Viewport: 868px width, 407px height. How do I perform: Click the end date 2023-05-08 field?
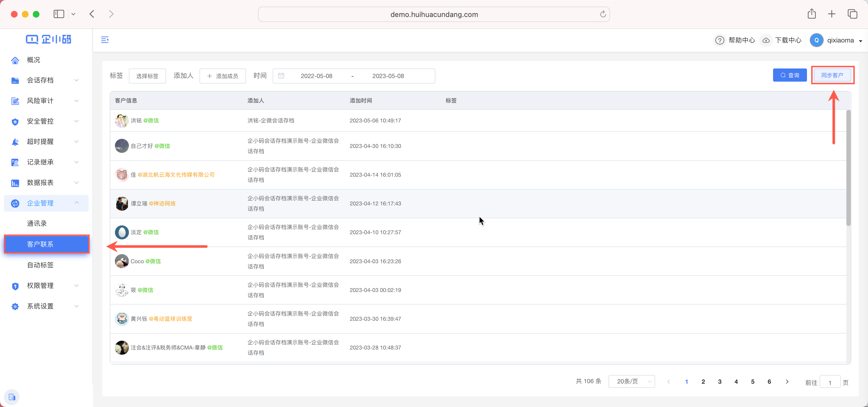(388, 76)
